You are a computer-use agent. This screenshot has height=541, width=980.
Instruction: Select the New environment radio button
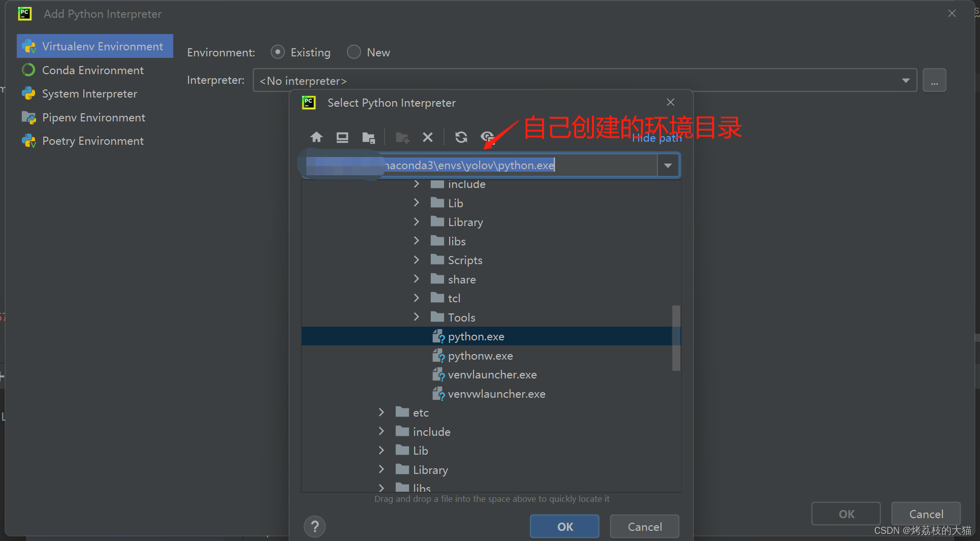point(354,52)
